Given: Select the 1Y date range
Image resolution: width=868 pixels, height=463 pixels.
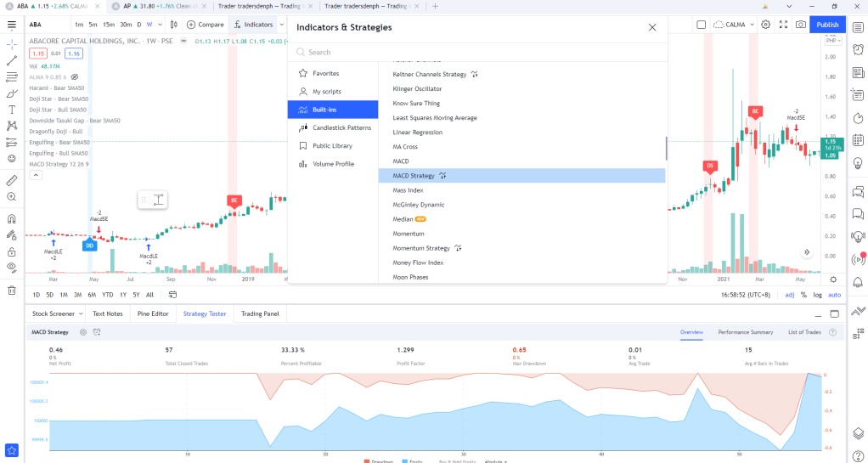Looking at the screenshot, I should (123, 295).
